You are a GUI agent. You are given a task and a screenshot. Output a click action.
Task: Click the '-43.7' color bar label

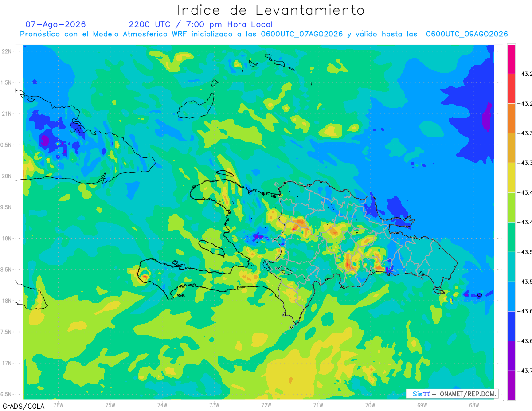coord(526,371)
